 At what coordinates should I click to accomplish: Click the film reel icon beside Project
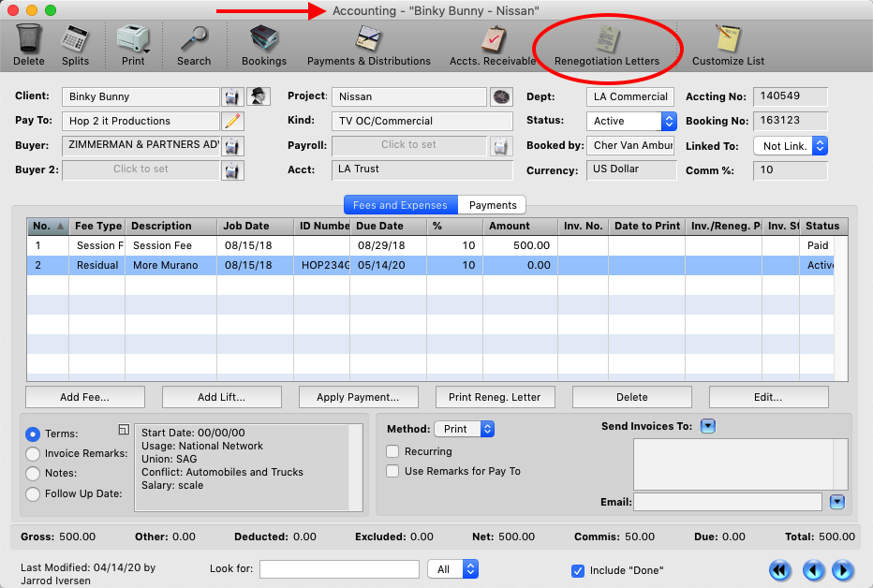(x=501, y=96)
